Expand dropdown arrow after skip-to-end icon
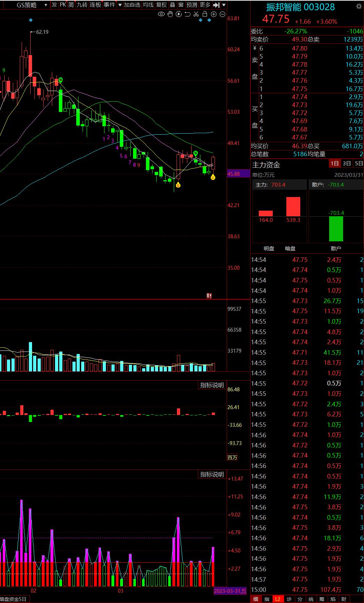364x603 pixels. [x=224, y=5]
